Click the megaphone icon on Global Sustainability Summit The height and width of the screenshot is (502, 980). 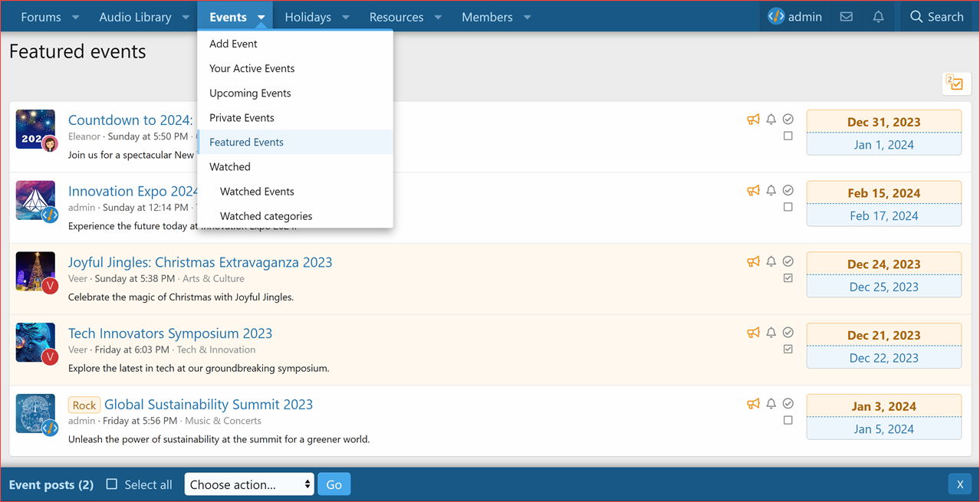pos(753,403)
